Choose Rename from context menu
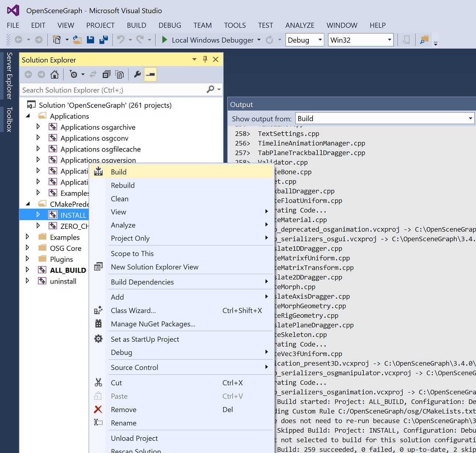 click(181, 423)
